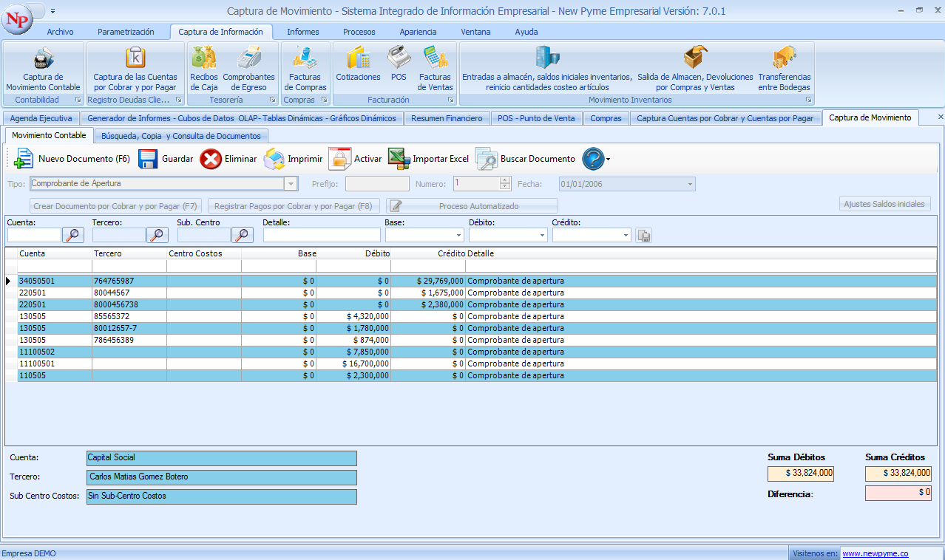The image size is (945, 560).
Task: Visit the www.newpyme.co link
Action: 875,553
